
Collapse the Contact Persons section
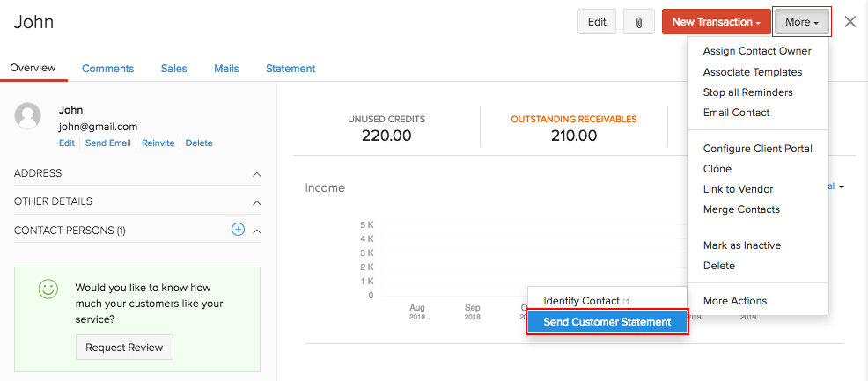(256, 231)
